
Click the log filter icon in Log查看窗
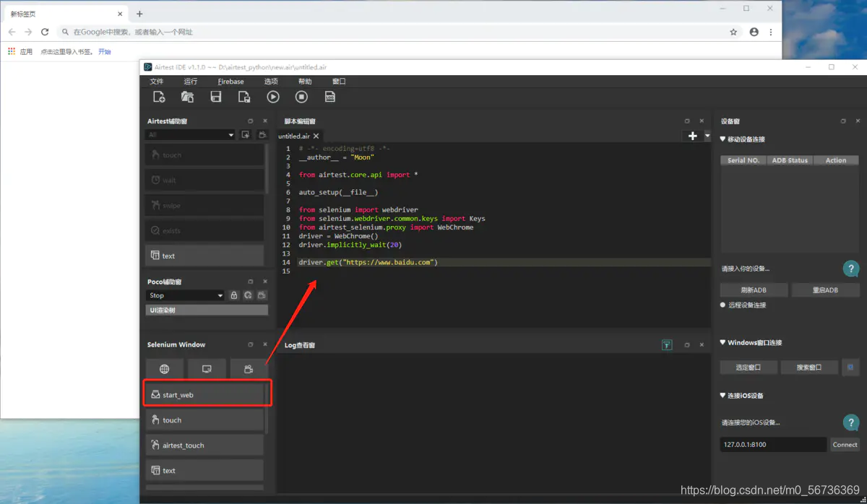point(667,345)
